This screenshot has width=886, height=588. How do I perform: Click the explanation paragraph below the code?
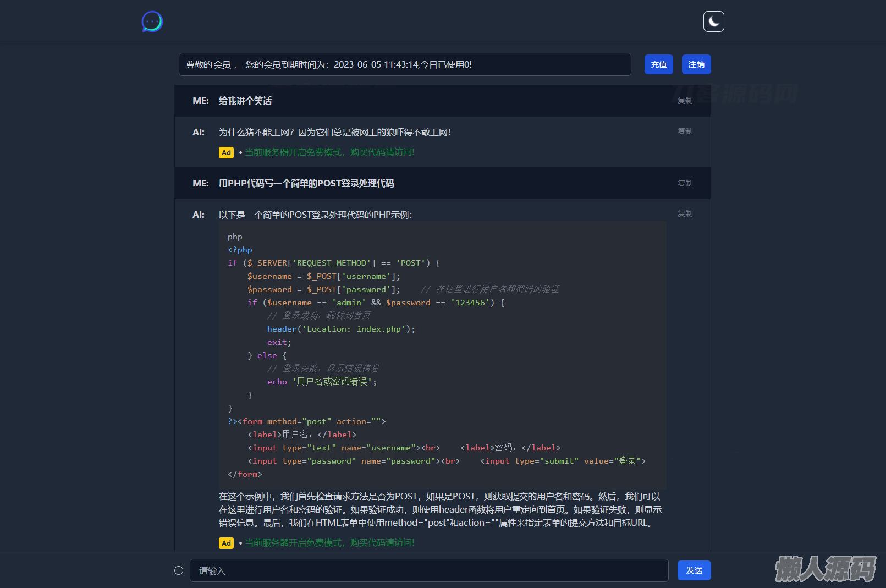click(440, 509)
